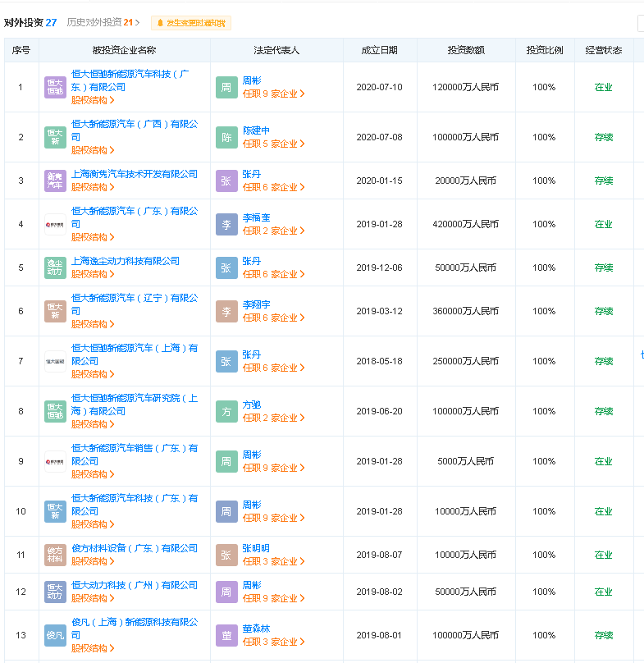This screenshot has height=663, width=644.
Task: Expand 股权结构 for 恒大新能源汽车(广西)有限公司
Action: click(x=93, y=150)
